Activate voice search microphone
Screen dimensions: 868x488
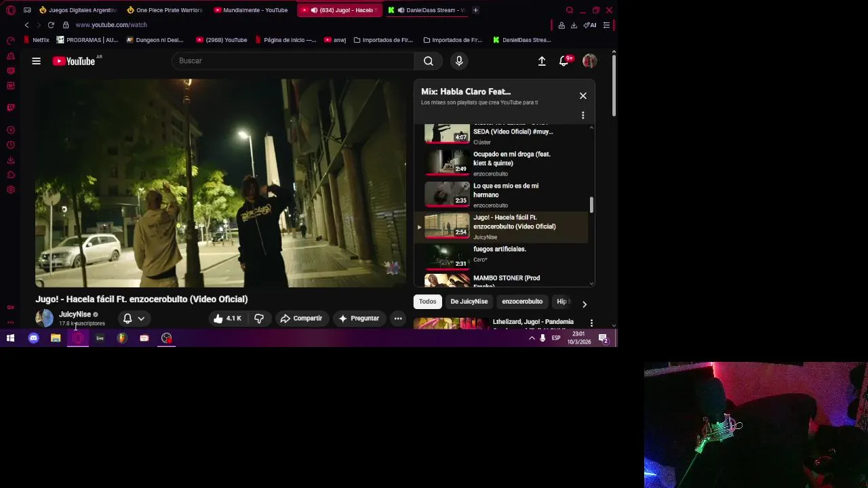(x=459, y=61)
